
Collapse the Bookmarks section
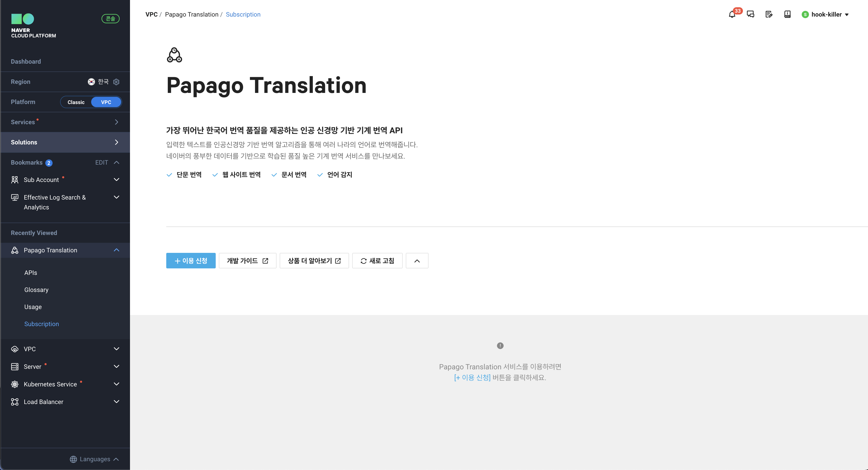117,163
